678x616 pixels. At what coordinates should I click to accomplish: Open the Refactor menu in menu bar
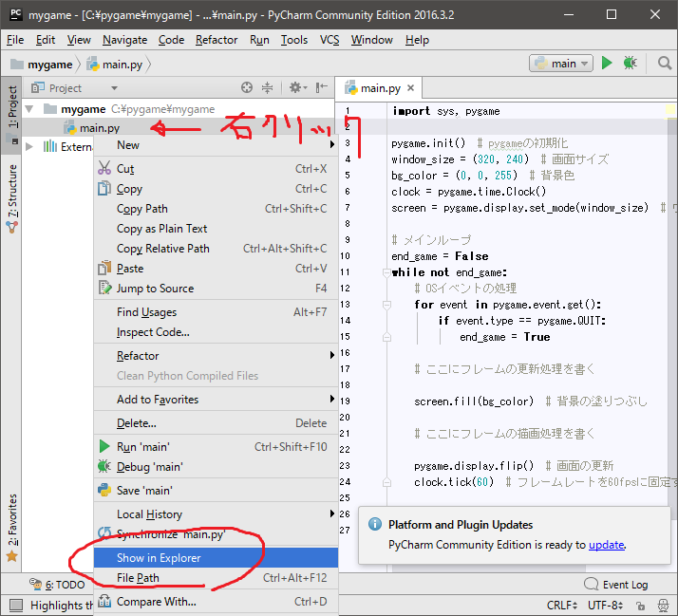217,40
